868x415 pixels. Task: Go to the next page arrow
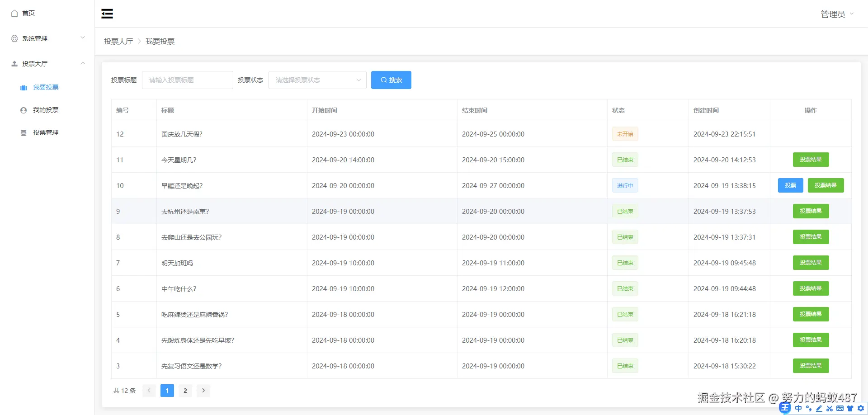203,391
